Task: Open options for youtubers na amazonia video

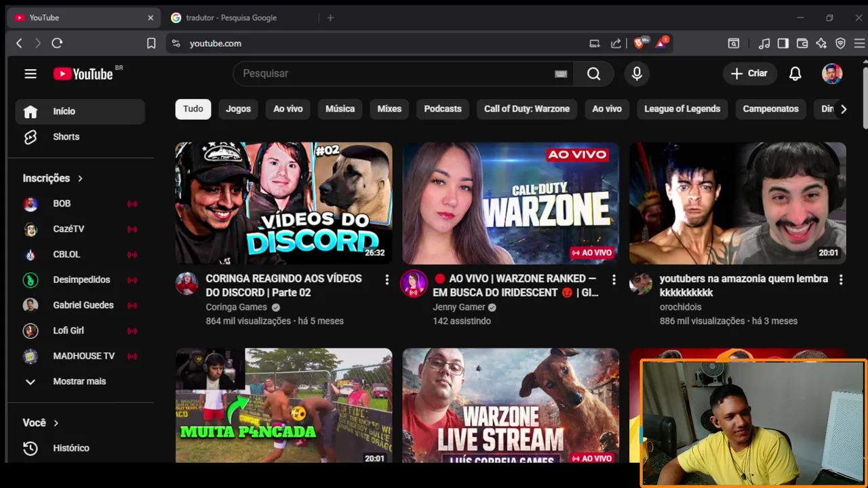Action: pyautogui.click(x=841, y=279)
